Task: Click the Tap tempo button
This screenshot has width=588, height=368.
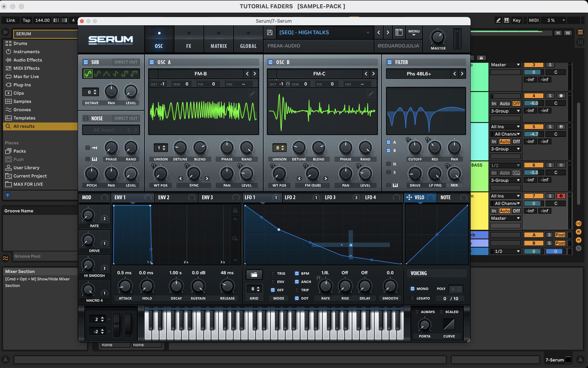Action: (26, 20)
